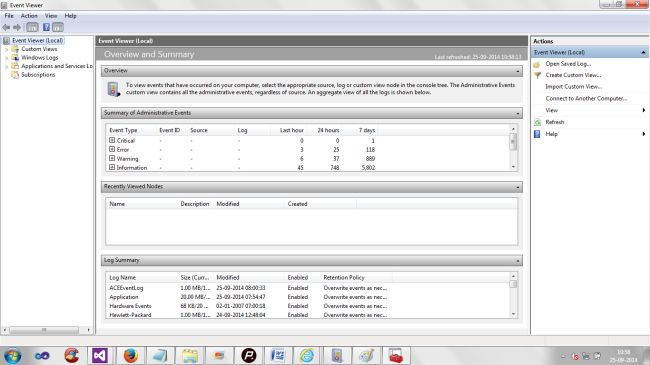
Task: Click the Event ID column header
Action: [171, 130]
